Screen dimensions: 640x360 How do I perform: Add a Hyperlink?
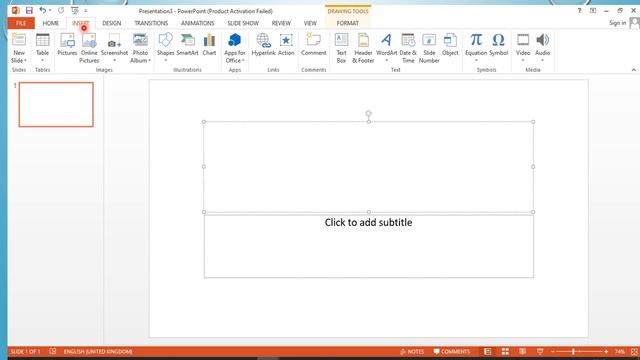click(x=263, y=44)
